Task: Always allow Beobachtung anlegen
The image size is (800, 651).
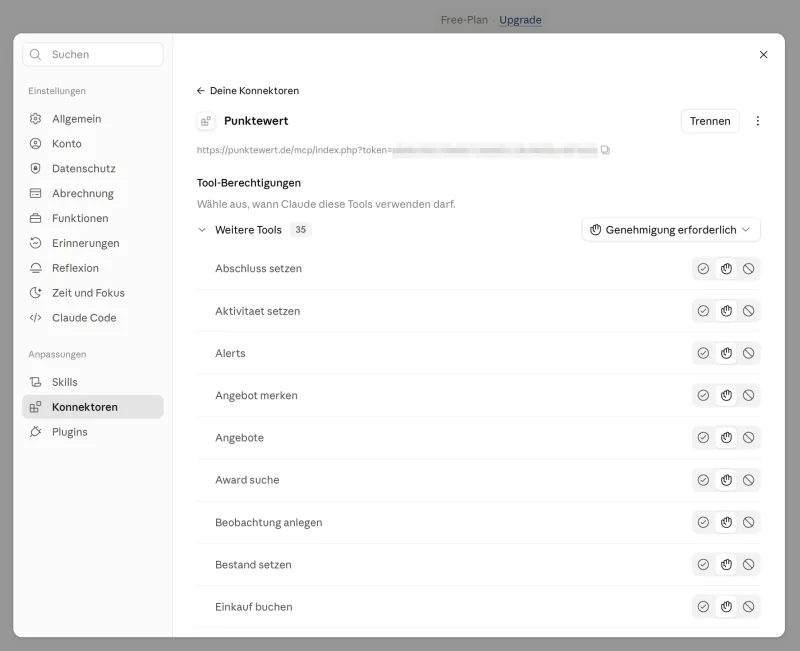Action: 703,522
